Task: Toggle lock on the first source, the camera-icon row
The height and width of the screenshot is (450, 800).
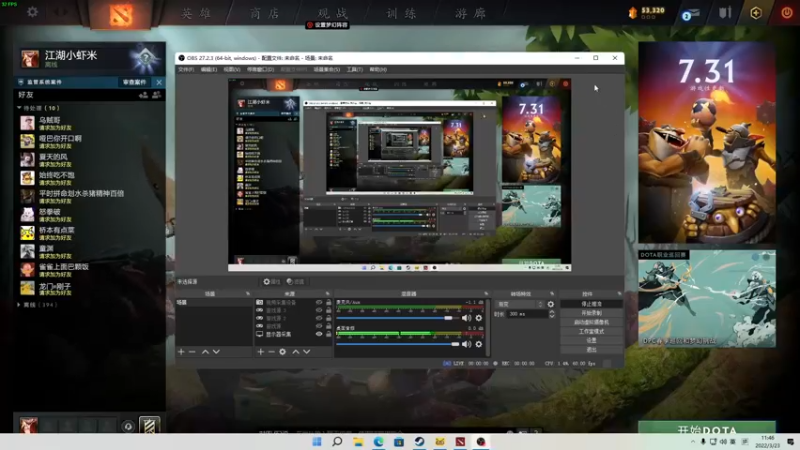Action: point(329,303)
